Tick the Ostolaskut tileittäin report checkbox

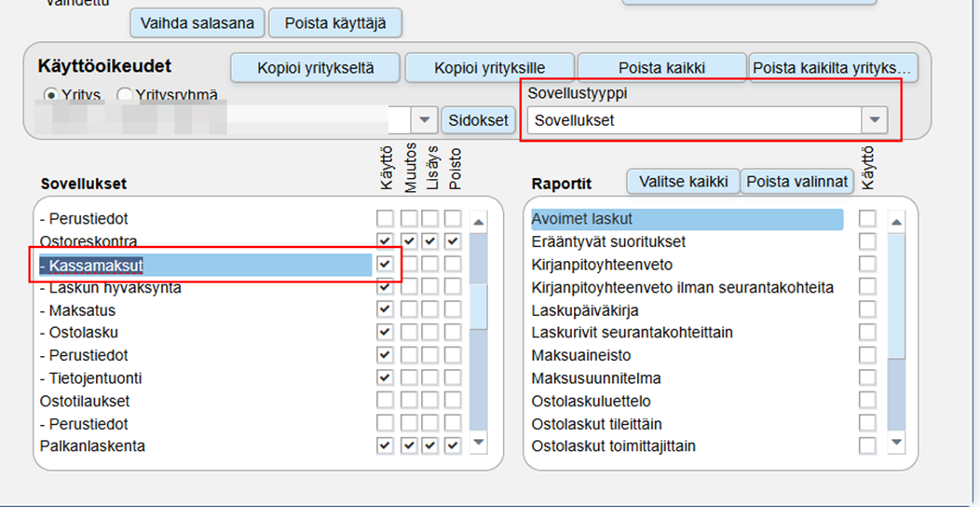click(x=867, y=423)
